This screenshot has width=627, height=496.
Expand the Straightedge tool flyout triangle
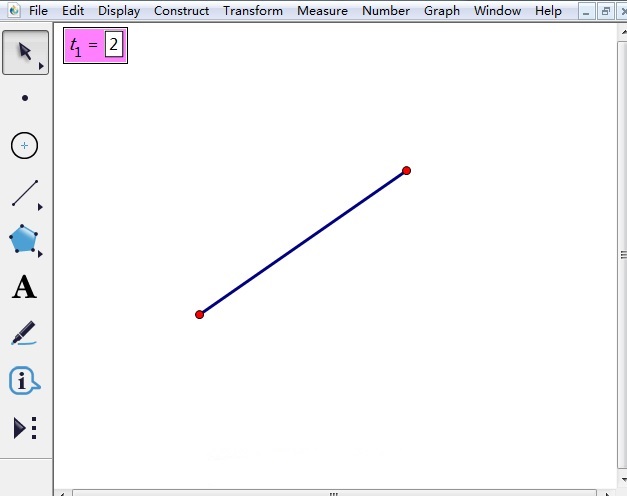pos(40,207)
